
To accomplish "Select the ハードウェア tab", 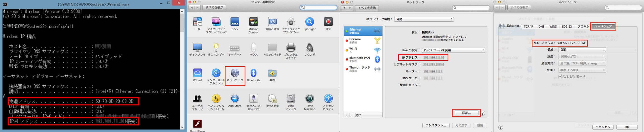I will pyautogui.click(x=603, y=26).
